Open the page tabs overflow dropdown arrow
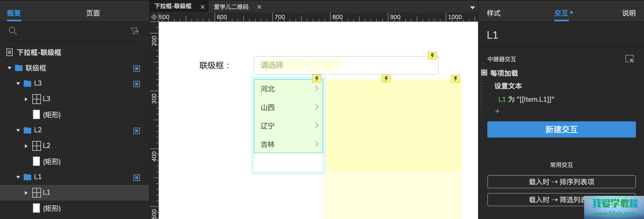This screenshot has height=219, width=644. click(x=472, y=8)
